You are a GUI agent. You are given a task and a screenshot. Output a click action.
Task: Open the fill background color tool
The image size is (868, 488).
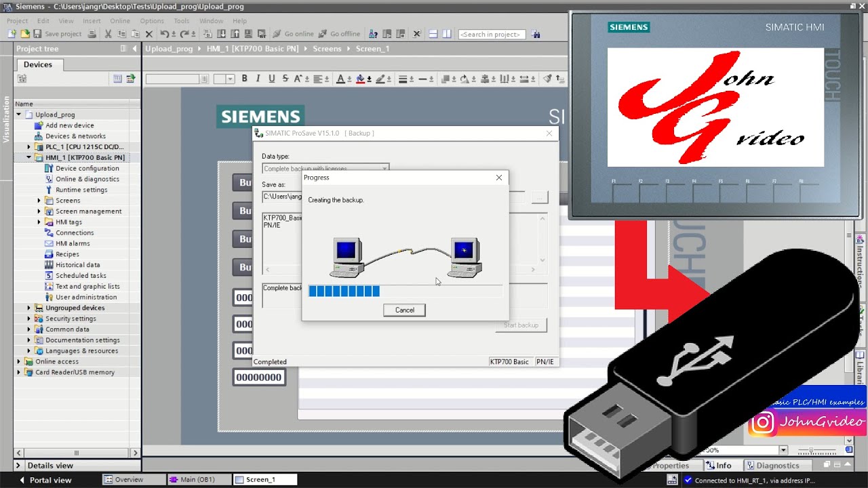click(360, 79)
